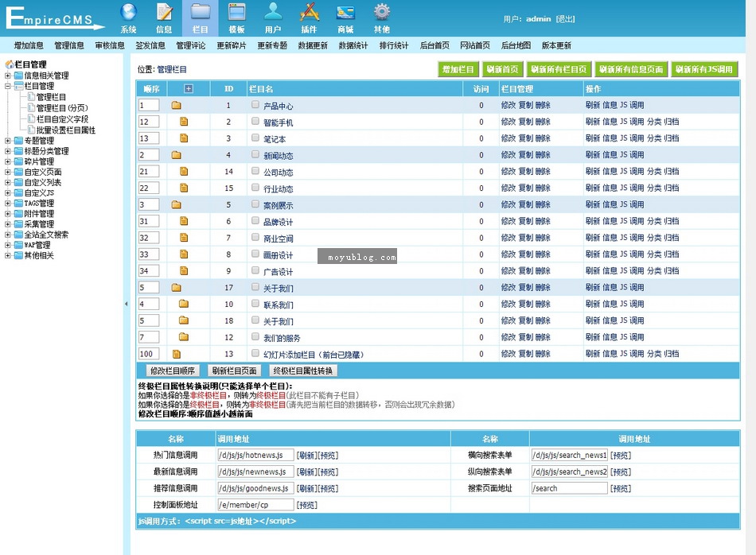
Task: Expand the 自定义页面 tree node
Action: [8, 172]
